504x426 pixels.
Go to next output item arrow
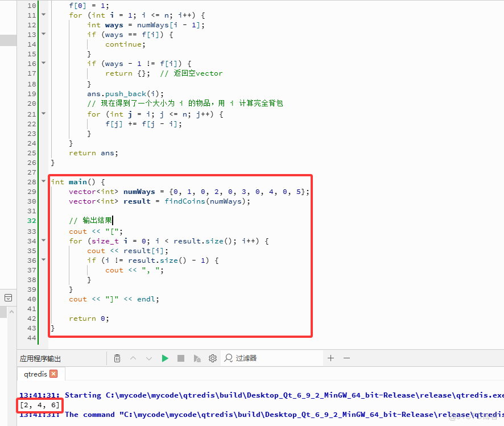tap(149, 358)
